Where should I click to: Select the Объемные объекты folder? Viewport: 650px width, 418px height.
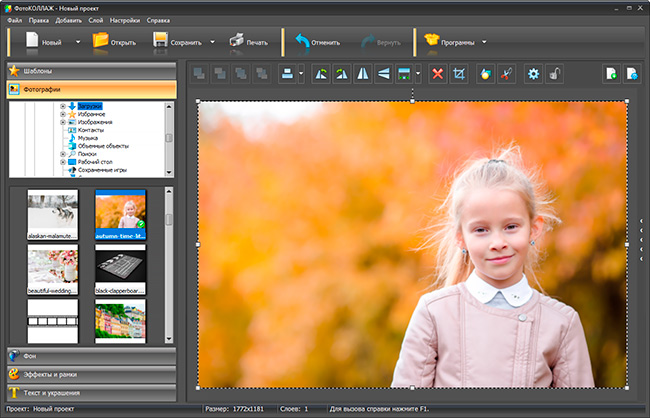click(103, 146)
